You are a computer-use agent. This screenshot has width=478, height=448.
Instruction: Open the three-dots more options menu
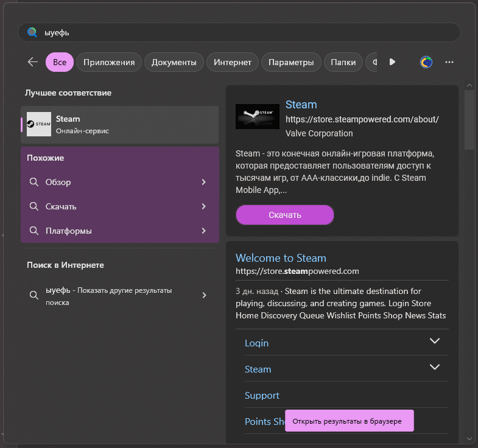pyautogui.click(x=449, y=62)
